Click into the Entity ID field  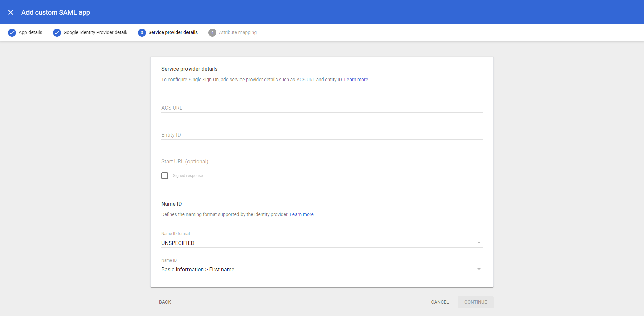pyautogui.click(x=321, y=135)
